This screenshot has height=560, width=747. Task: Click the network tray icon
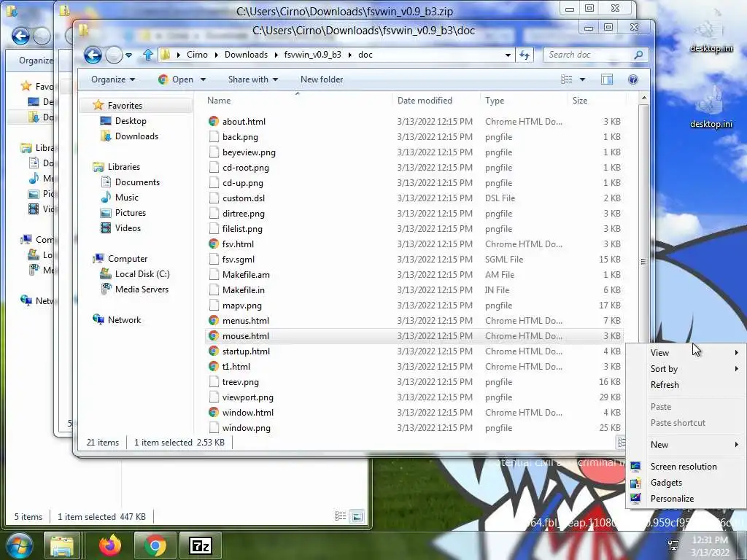point(673,545)
